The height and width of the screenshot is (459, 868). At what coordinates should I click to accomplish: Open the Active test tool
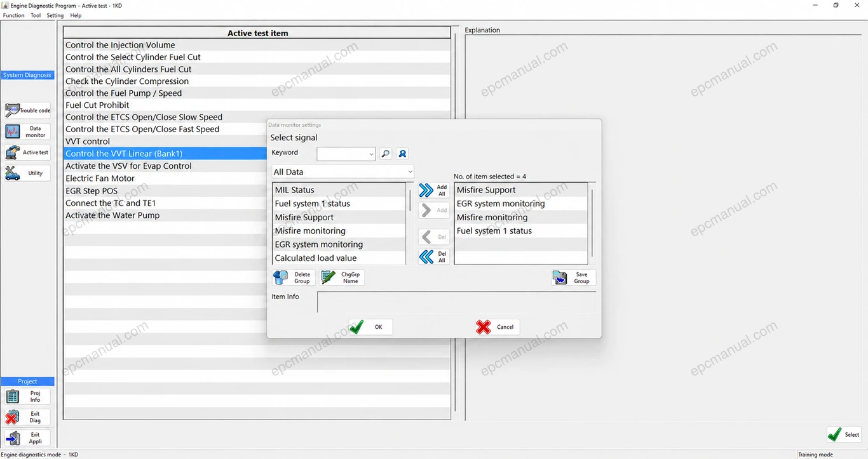pos(28,152)
